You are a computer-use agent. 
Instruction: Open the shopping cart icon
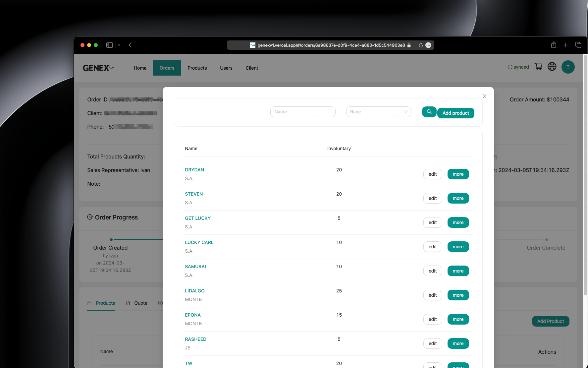[x=539, y=67]
